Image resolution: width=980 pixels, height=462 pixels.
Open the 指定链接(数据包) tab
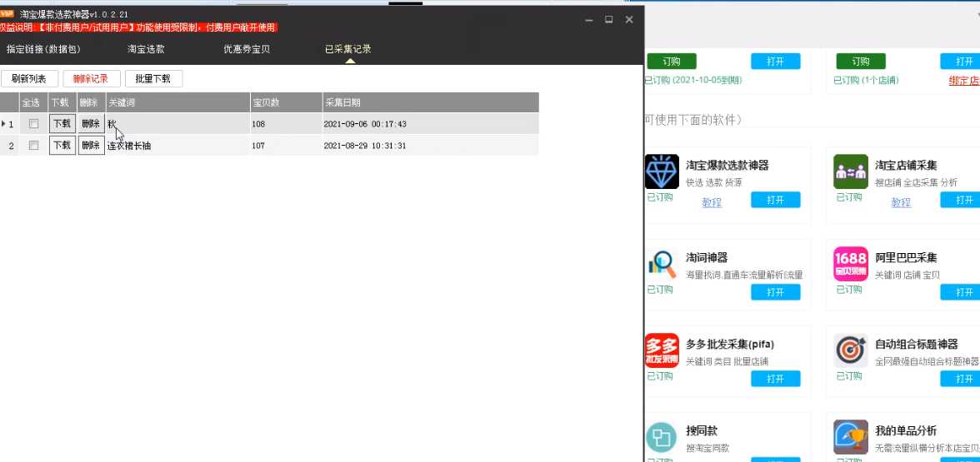43,48
